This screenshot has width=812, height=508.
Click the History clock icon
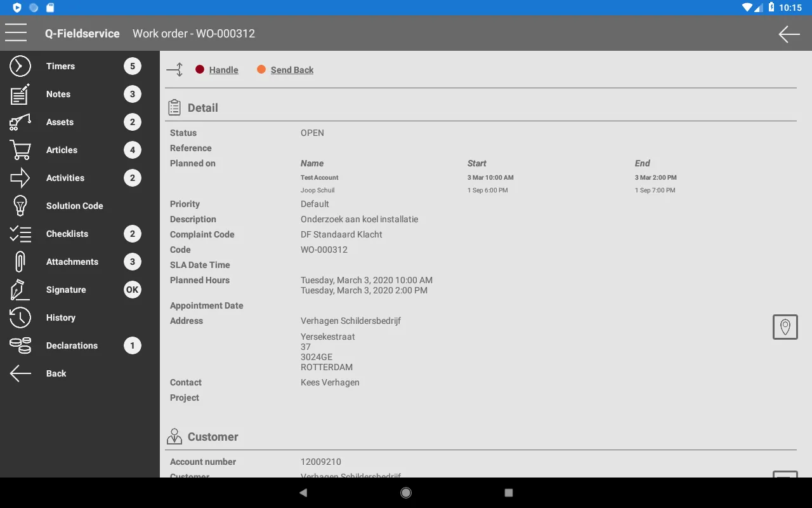20,317
